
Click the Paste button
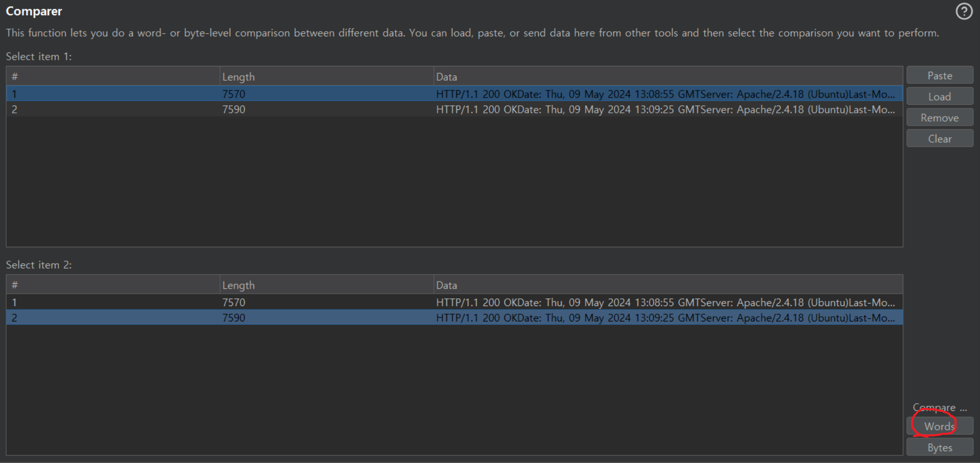[940, 75]
